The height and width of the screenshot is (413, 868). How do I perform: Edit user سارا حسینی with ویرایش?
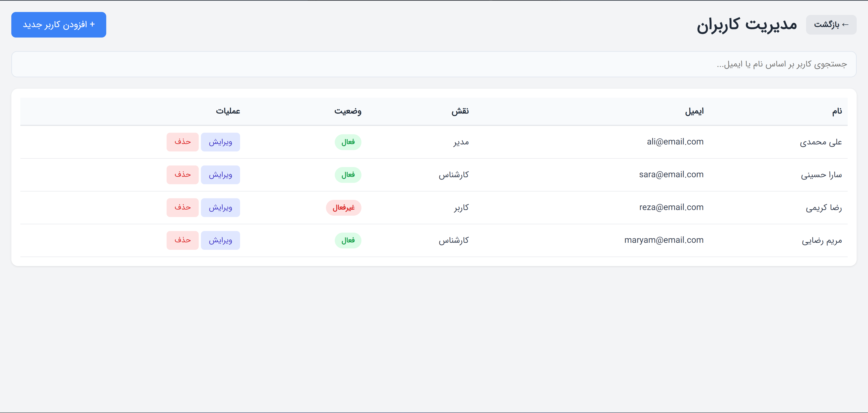coord(220,175)
